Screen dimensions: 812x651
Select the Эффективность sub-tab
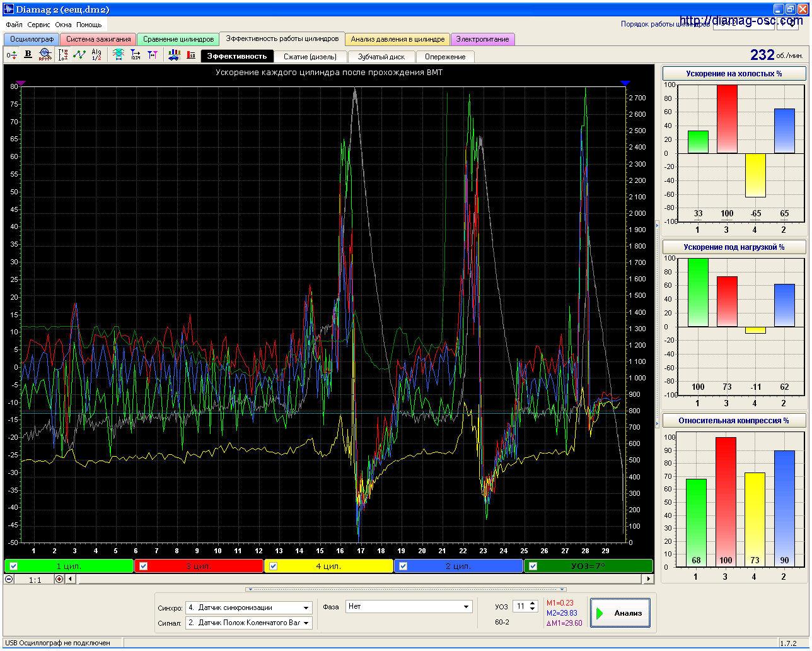click(237, 56)
